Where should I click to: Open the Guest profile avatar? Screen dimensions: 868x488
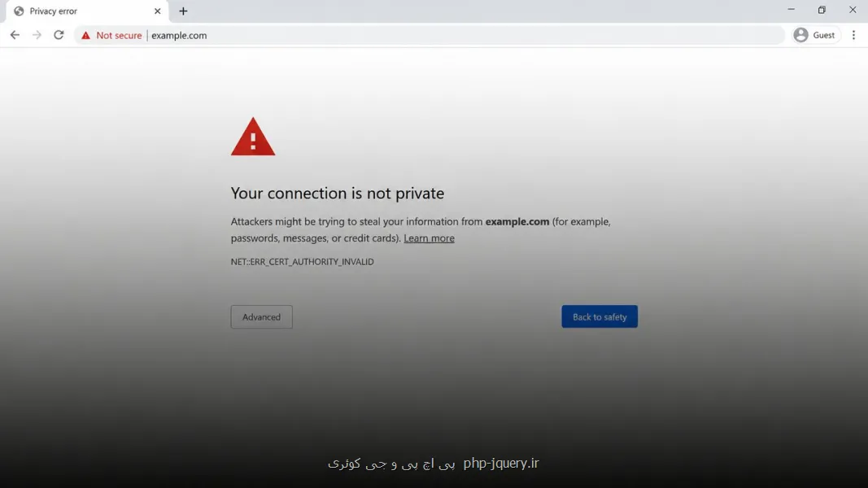click(800, 35)
